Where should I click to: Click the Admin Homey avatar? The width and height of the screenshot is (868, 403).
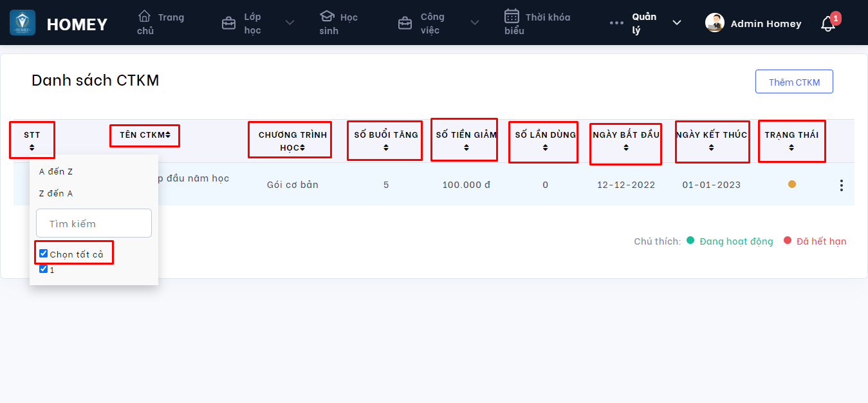tap(714, 23)
